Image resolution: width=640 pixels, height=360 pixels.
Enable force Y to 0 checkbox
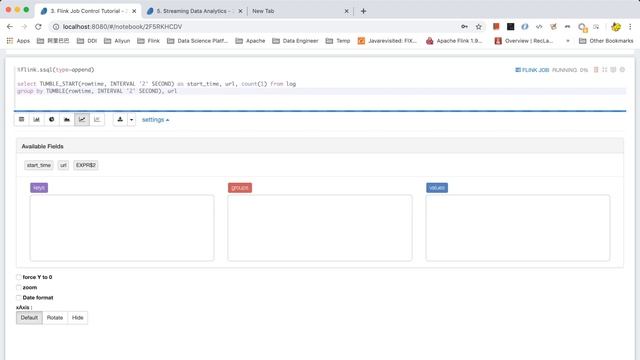coord(19,277)
